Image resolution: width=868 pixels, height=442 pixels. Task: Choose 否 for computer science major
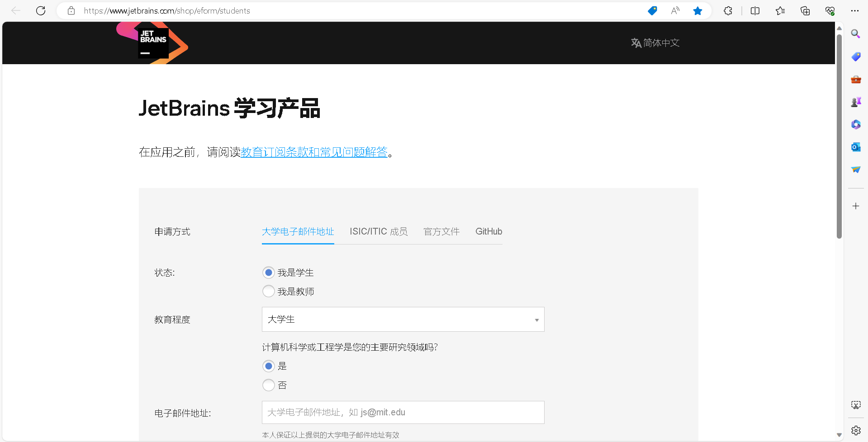[x=269, y=385]
